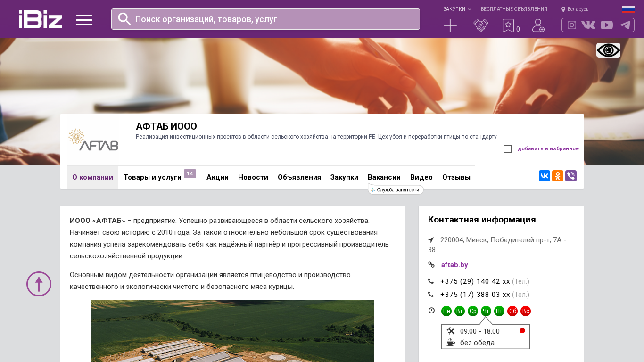Select Monday 'Пн' schedule day
Image resolution: width=644 pixels, height=362 pixels.
click(446, 311)
